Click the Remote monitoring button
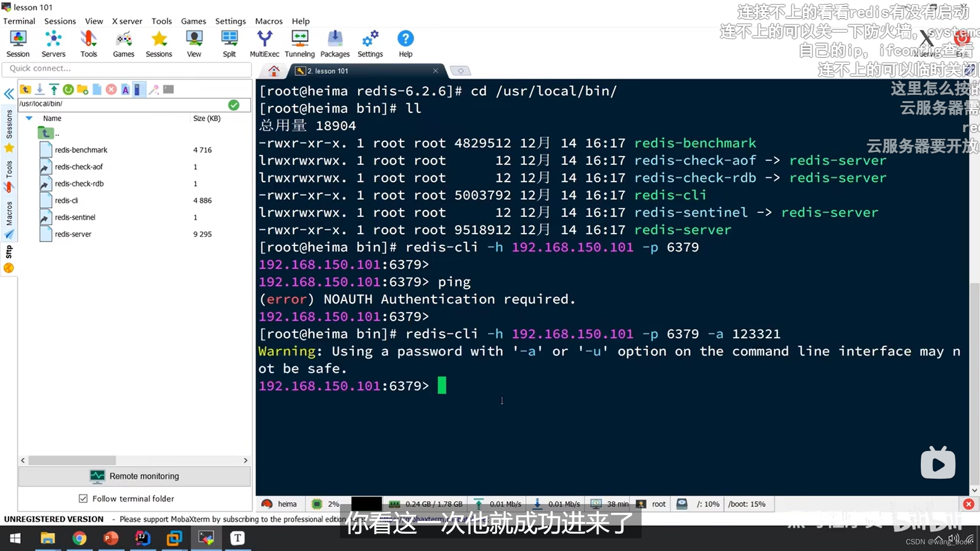 135,476
